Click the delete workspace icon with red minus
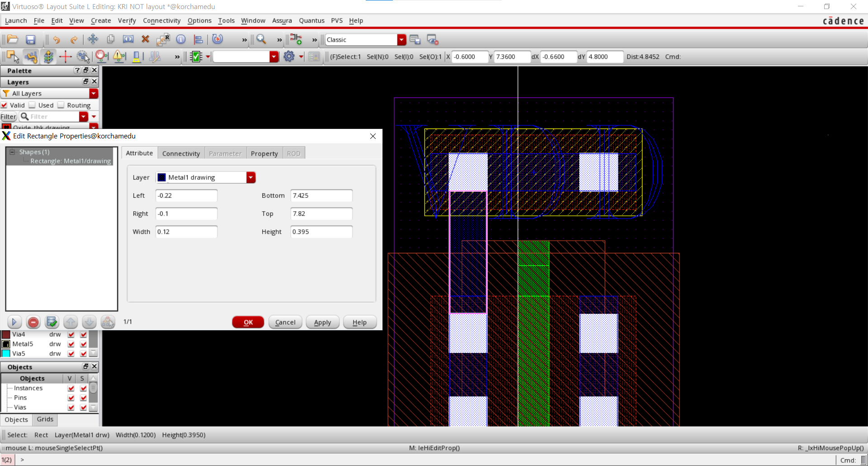 (x=433, y=39)
